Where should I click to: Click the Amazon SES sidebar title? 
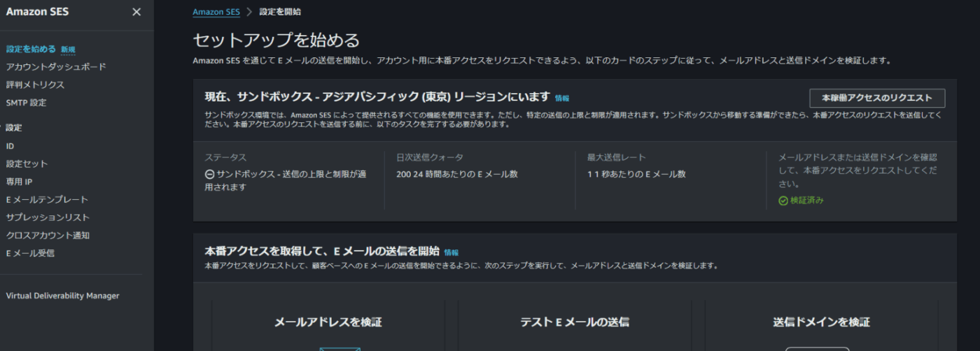click(37, 12)
